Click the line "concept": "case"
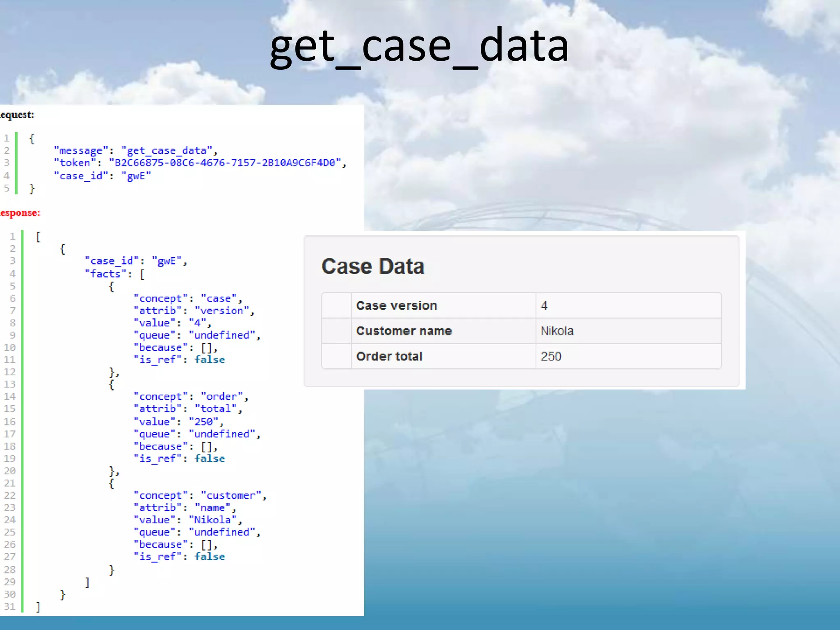Viewport: 840px width, 630px height. coord(188,299)
